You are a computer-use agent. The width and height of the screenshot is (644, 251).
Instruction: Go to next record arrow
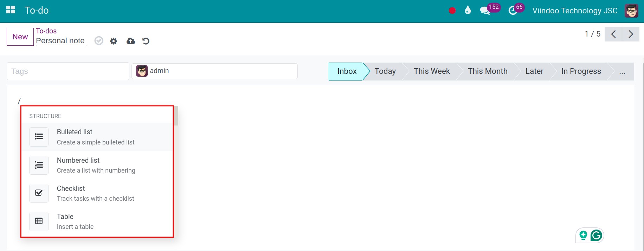point(631,34)
